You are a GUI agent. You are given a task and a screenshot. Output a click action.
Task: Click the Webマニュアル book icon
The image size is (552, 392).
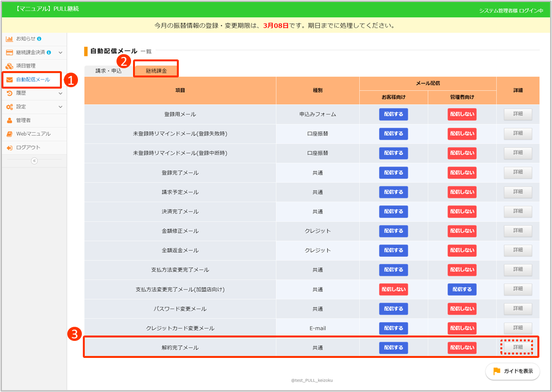point(9,134)
